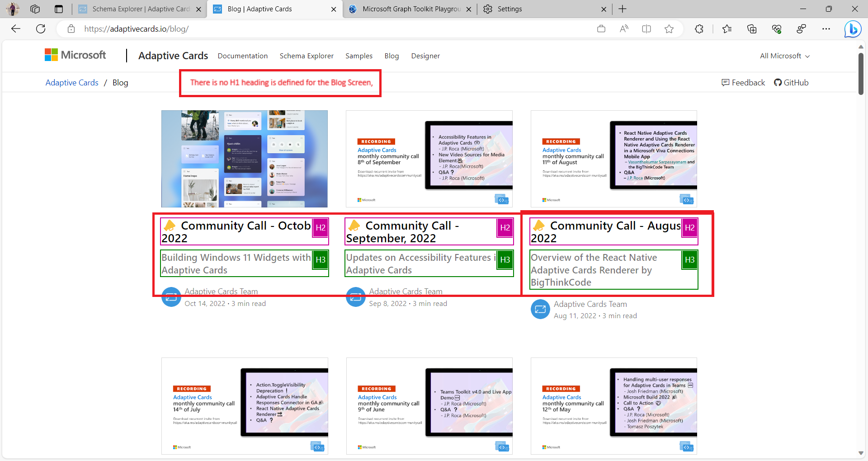Click the Feedback icon
This screenshot has width=868, height=461.
click(726, 82)
